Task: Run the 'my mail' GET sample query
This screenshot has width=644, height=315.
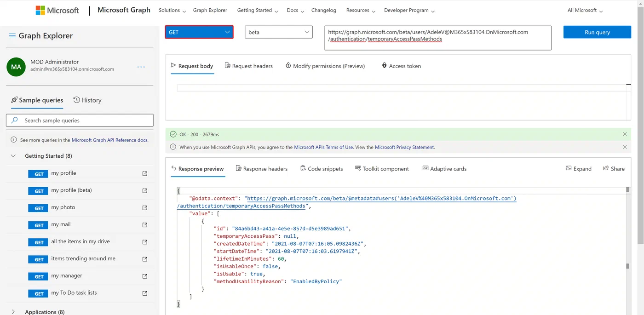Action: pos(39,225)
